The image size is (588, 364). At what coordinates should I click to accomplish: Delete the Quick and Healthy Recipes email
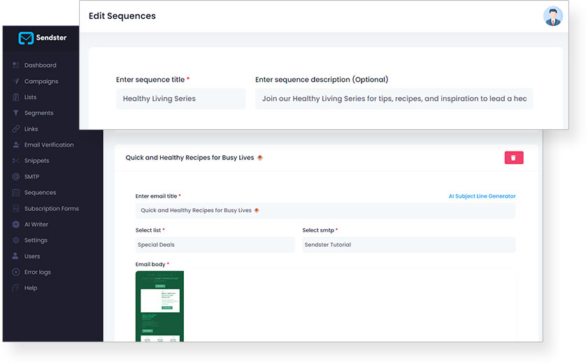[514, 158]
